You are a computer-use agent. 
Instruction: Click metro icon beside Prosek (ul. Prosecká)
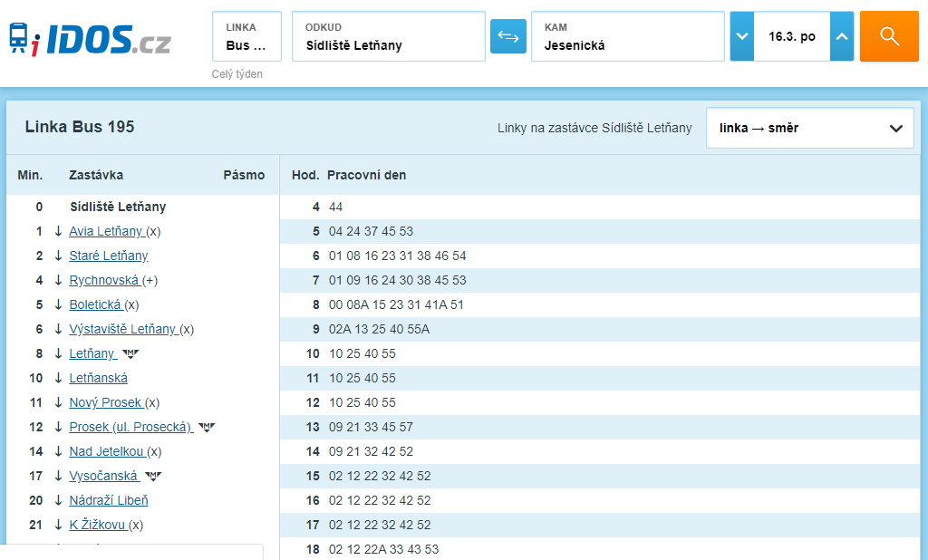coord(207,428)
